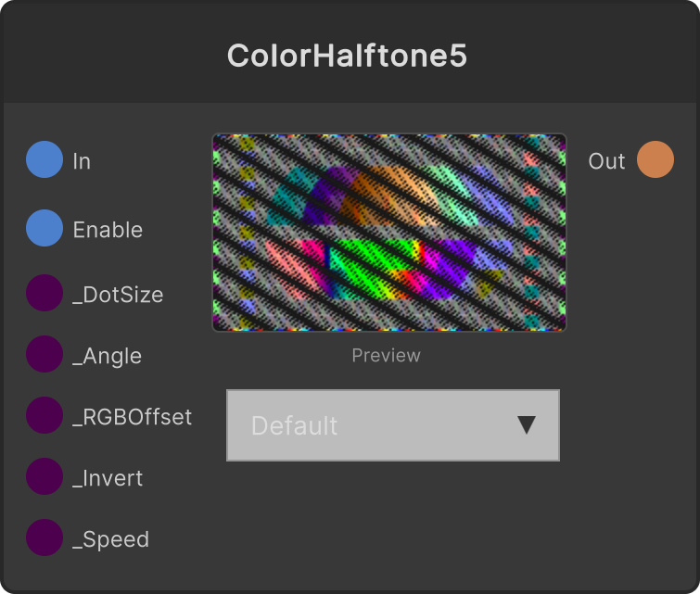
Task: Click the Enable text label
Action: 108,230
